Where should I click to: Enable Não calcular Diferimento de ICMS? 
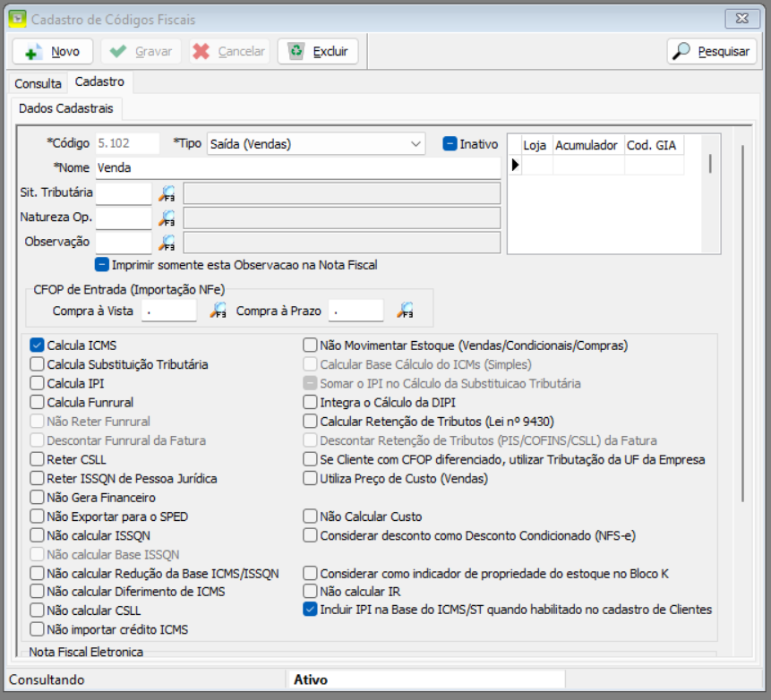click(x=37, y=591)
